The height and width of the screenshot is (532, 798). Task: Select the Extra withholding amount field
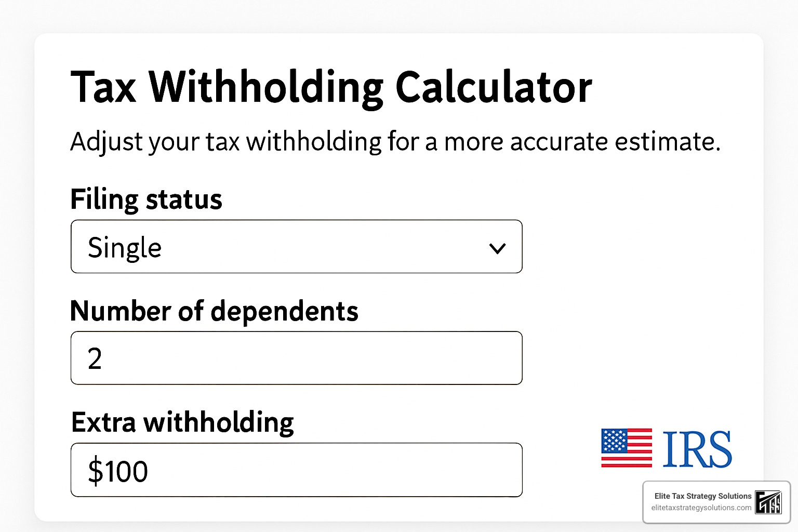(x=296, y=470)
